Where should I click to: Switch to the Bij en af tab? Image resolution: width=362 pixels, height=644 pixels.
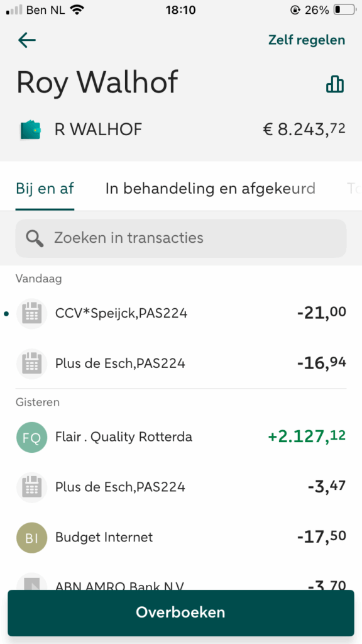pyautogui.click(x=45, y=189)
